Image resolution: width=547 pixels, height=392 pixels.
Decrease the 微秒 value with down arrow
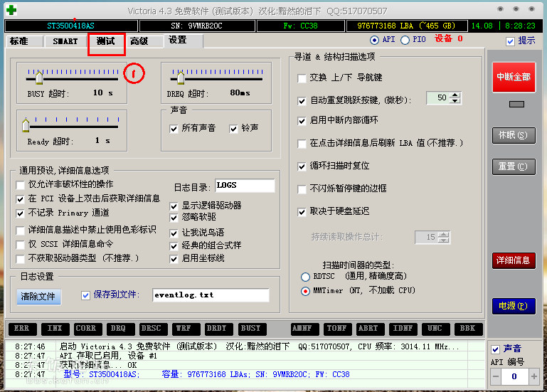(455, 101)
